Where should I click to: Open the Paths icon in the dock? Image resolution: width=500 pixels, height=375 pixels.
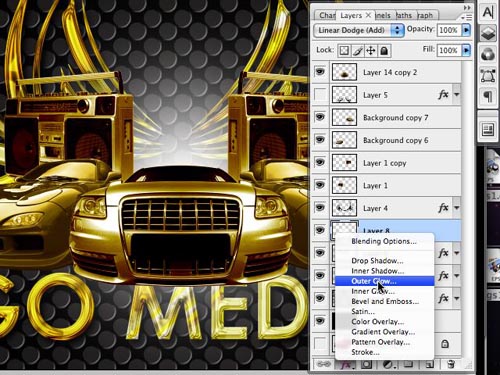point(488,76)
